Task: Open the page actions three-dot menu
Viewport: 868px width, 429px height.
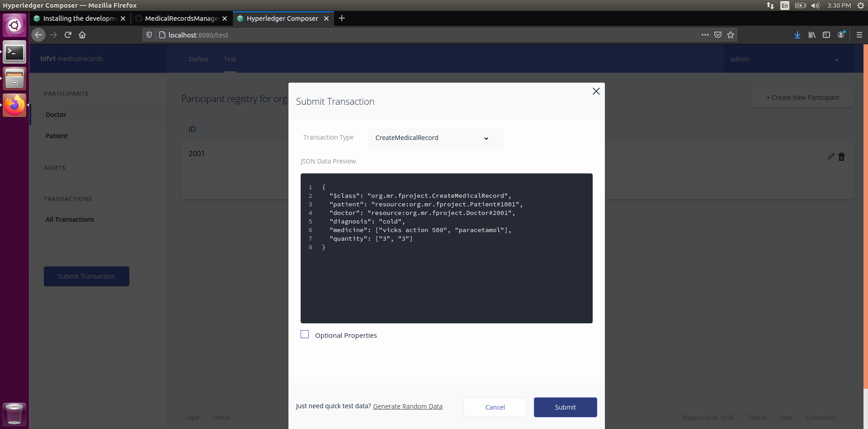Action: pyautogui.click(x=705, y=35)
